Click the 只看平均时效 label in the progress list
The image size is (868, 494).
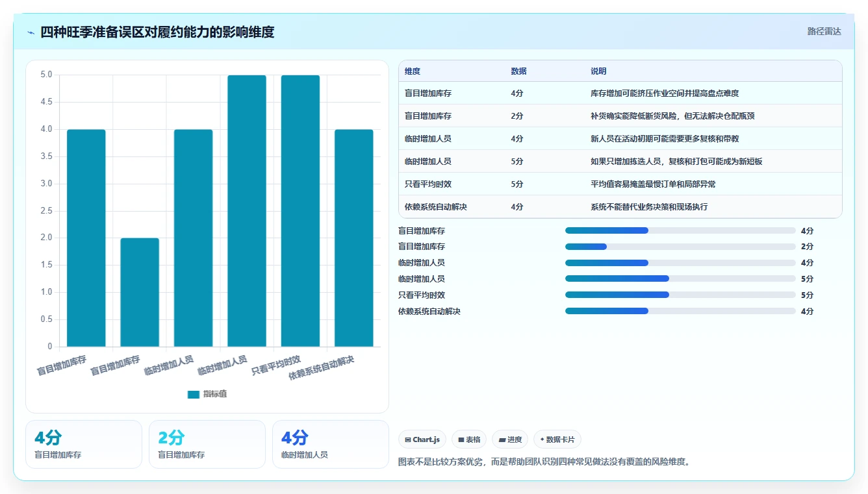(422, 295)
